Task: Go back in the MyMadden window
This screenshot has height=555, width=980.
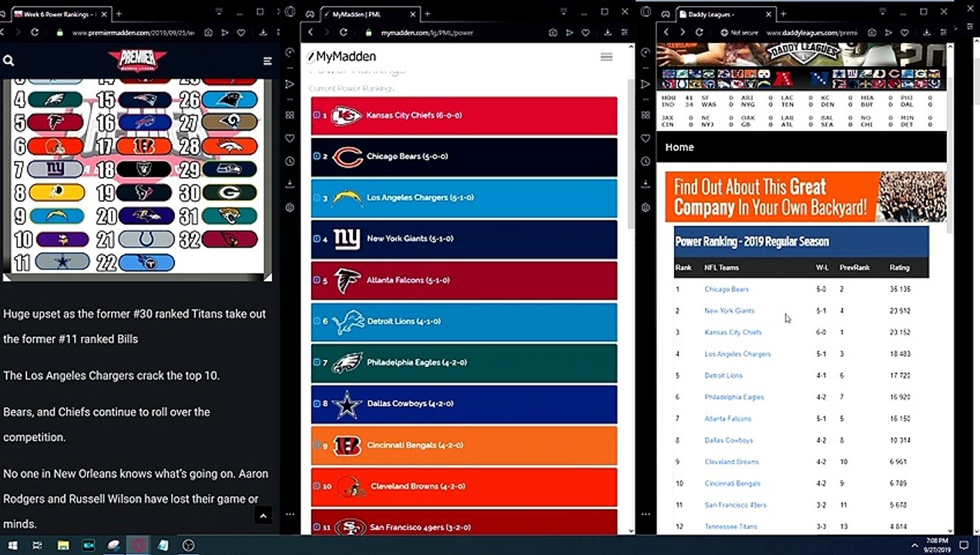Action: click(x=310, y=32)
